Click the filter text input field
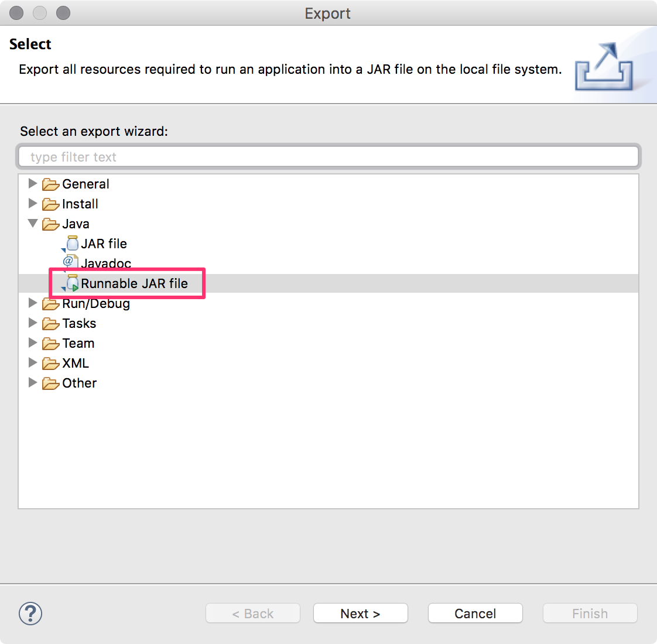 point(328,156)
